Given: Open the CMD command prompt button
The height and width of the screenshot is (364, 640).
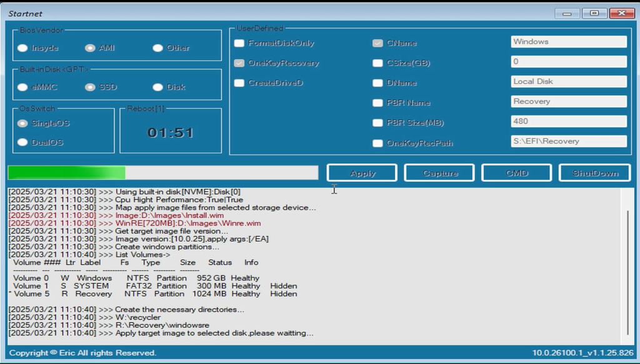Looking at the screenshot, I should 516,173.
